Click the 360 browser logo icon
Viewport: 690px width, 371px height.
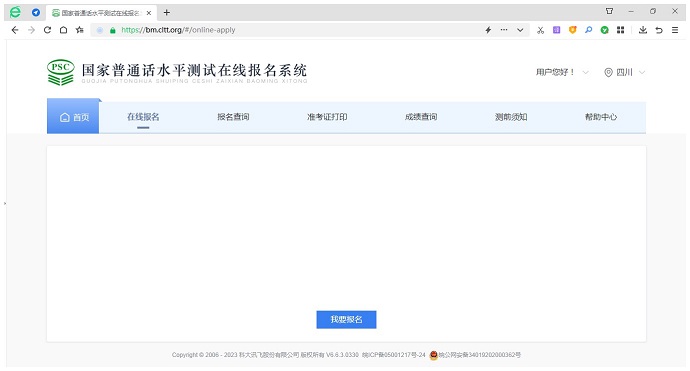[15, 12]
